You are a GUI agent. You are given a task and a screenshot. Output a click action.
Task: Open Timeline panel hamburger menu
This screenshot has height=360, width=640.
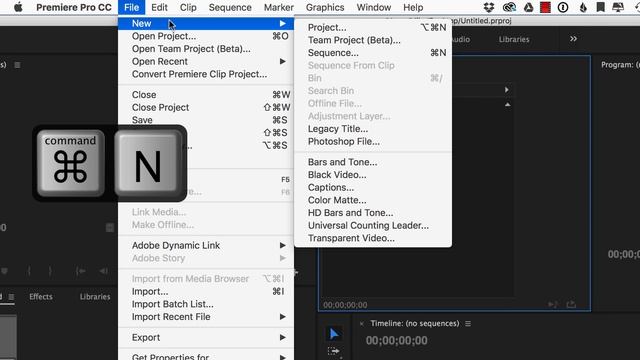(468, 324)
